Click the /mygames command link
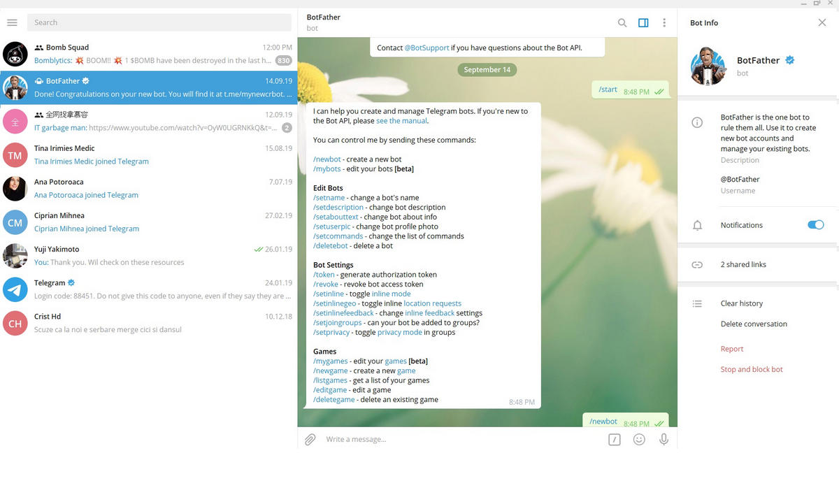This screenshot has height=504, width=839. click(x=330, y=361)
